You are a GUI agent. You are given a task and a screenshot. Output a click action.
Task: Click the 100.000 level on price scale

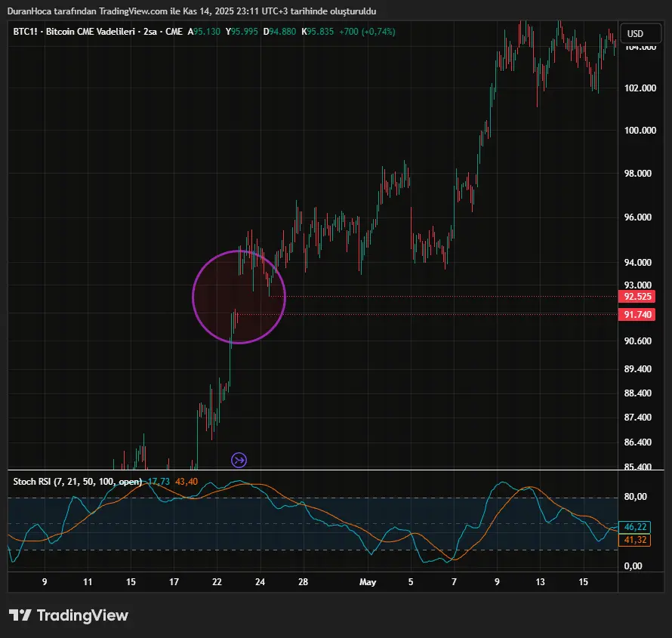click(637, 131)
